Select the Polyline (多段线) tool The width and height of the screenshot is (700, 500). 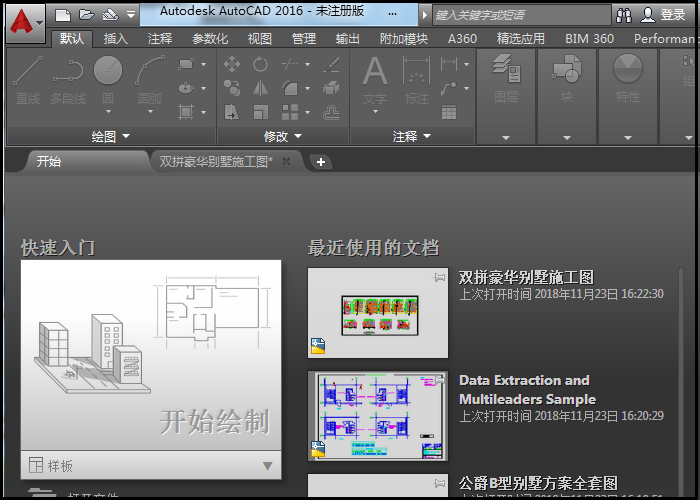click(x=68, y=71)
